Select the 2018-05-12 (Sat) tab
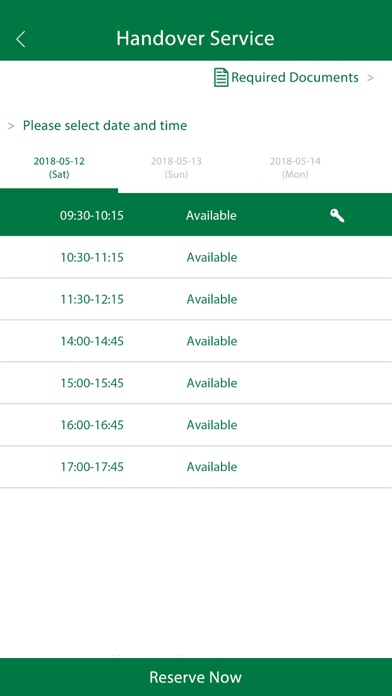 tap(59, 168)
